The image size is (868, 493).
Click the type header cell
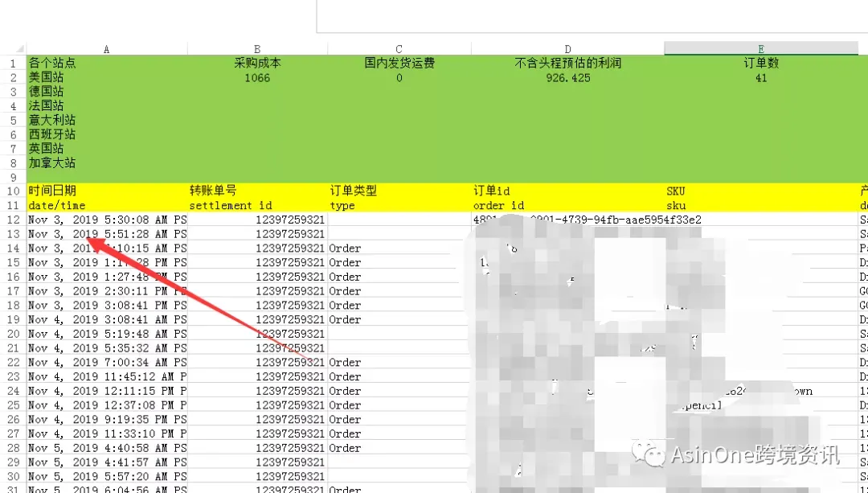(x=399, y=206)
